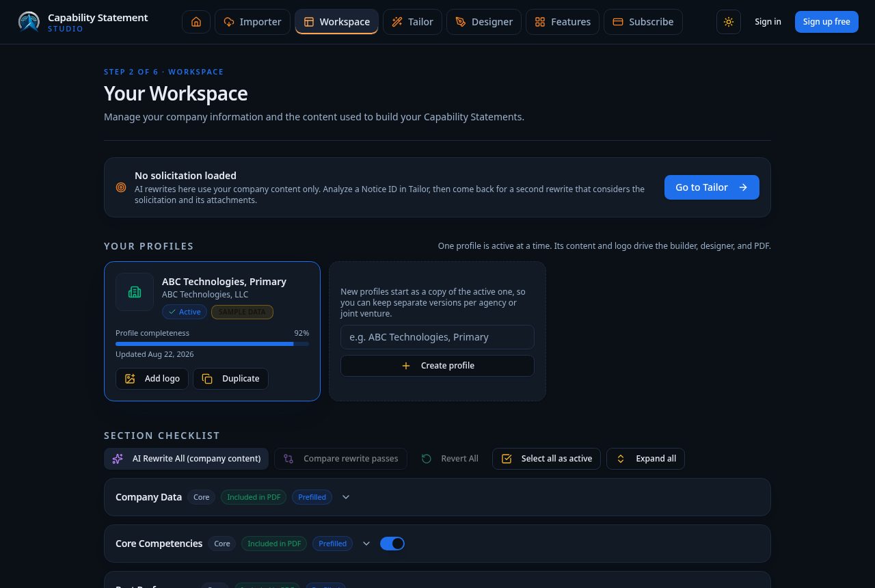Focus the new profile name input field

click(x=437, y=337)
